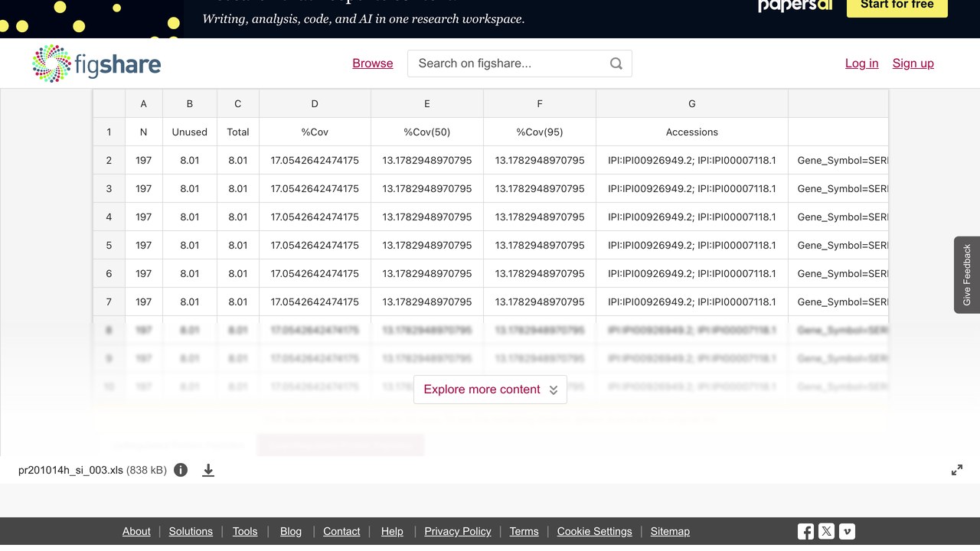Open Cookie Settings in footer
The image size is (980, 551).
coord(594,531)
